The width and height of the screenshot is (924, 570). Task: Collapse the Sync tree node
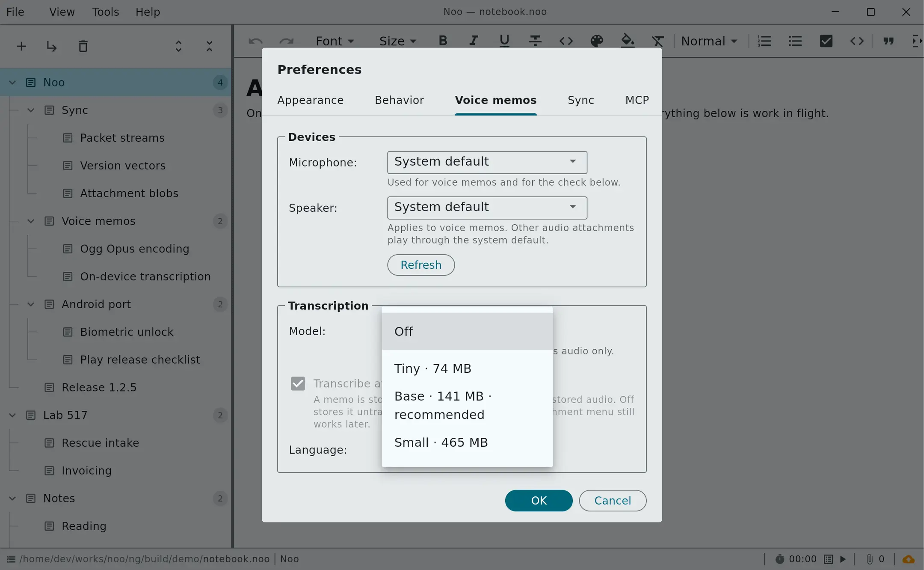(31, 110)
